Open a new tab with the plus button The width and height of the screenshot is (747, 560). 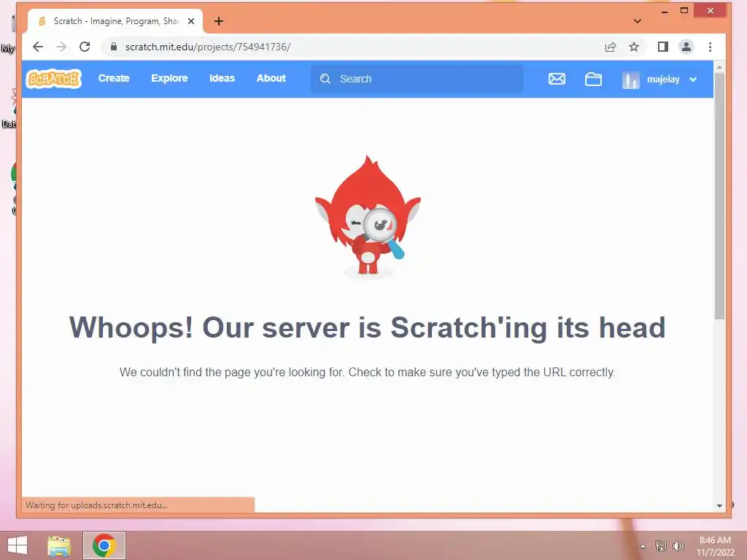pos(219,21)
